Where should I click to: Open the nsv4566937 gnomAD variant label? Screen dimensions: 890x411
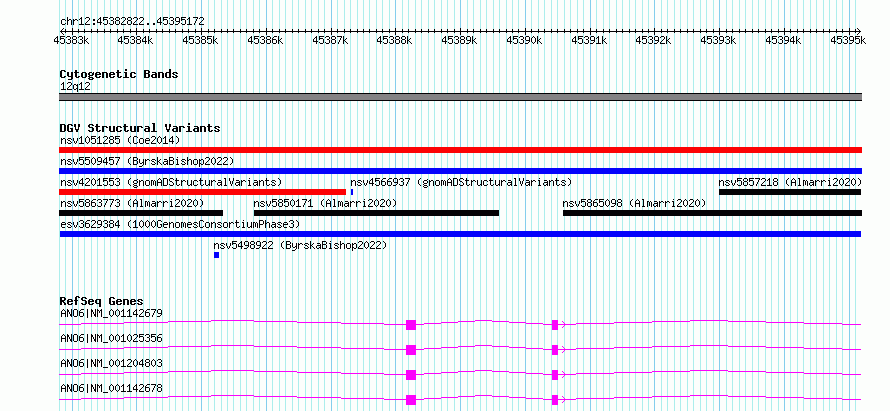(461, 182)
